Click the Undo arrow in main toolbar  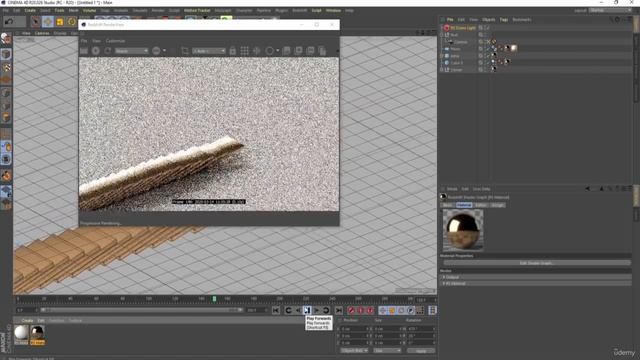[9, 21]
